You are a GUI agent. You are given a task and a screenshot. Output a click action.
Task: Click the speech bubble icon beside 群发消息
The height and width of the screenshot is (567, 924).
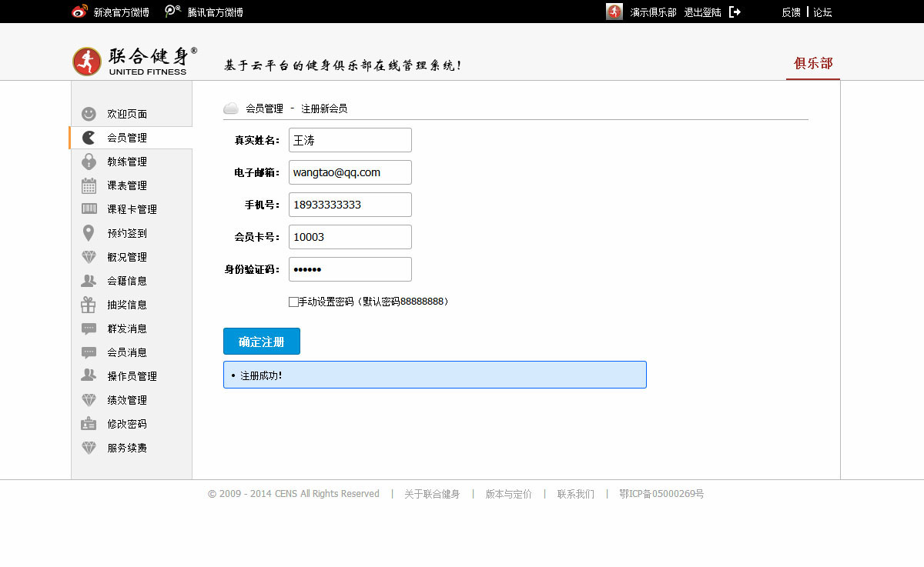[x=89, y=329]
